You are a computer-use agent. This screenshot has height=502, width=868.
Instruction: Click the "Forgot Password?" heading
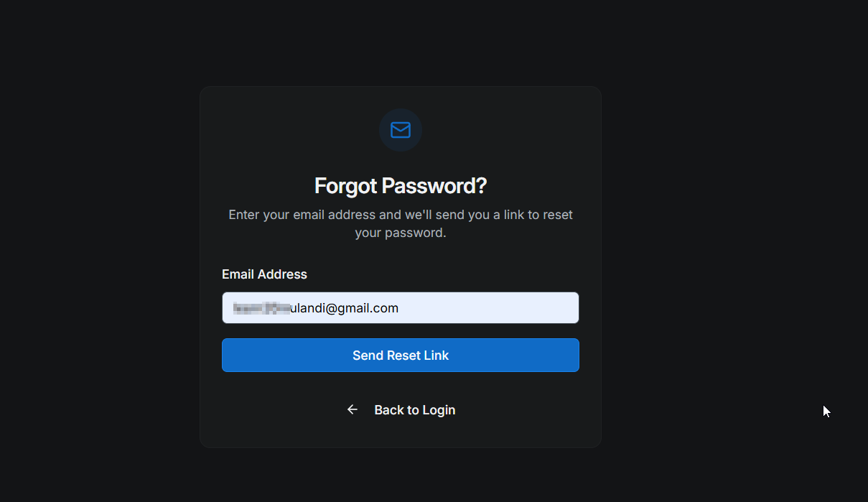click(x=401, y=186)
